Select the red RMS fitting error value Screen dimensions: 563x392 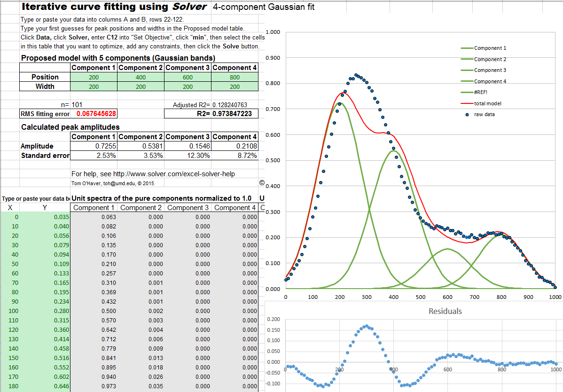pyautogui.click(x=93, y=114)
